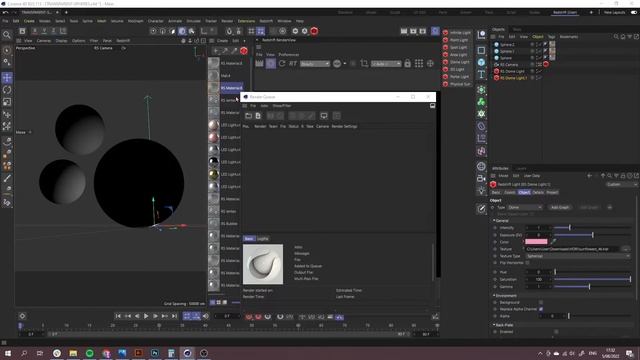
Task: Click the red Redshift icon in main toolbar
Action: click(x=314, y=31)
